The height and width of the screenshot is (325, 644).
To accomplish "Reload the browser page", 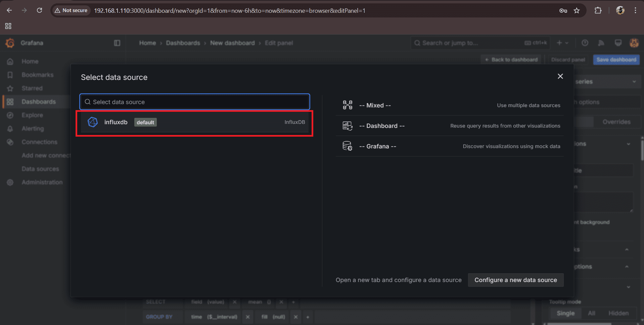I will point(39,10).
